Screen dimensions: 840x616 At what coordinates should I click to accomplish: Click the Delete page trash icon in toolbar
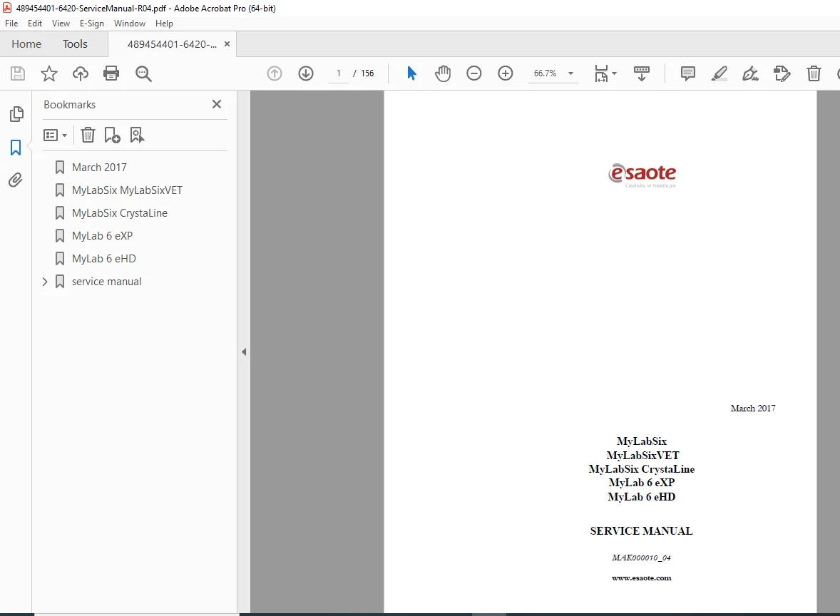click(x=814, y=73)
